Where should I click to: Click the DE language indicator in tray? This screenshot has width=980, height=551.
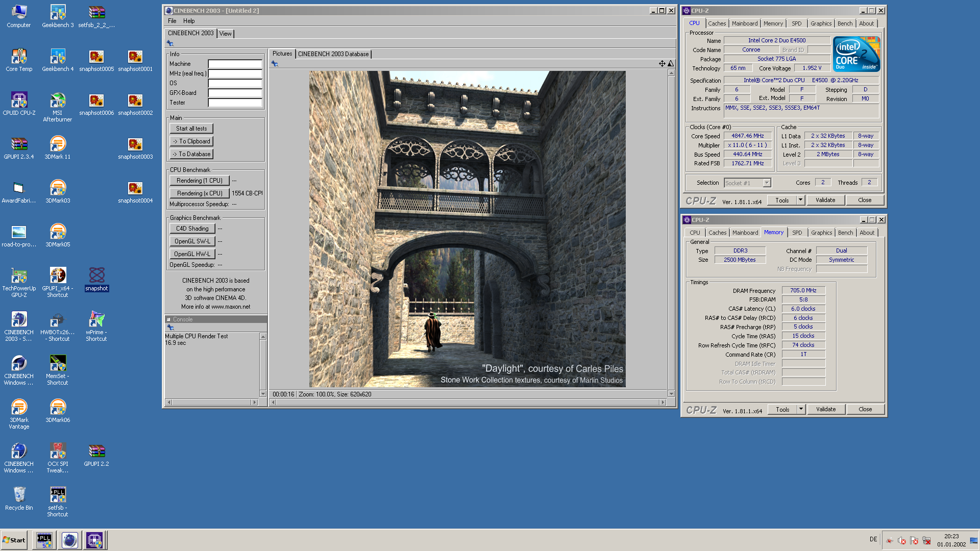(873, 539)
